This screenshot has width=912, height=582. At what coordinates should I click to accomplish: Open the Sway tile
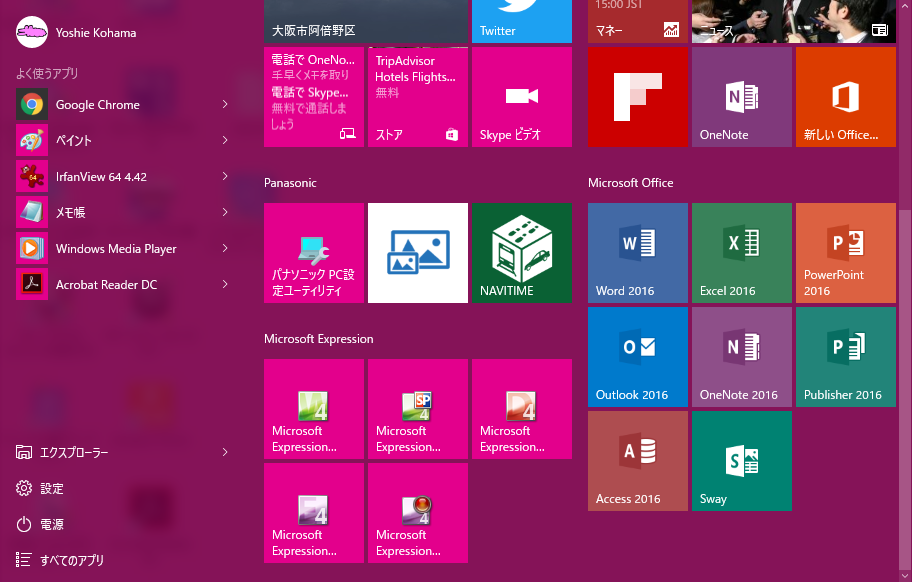(742, 461)
